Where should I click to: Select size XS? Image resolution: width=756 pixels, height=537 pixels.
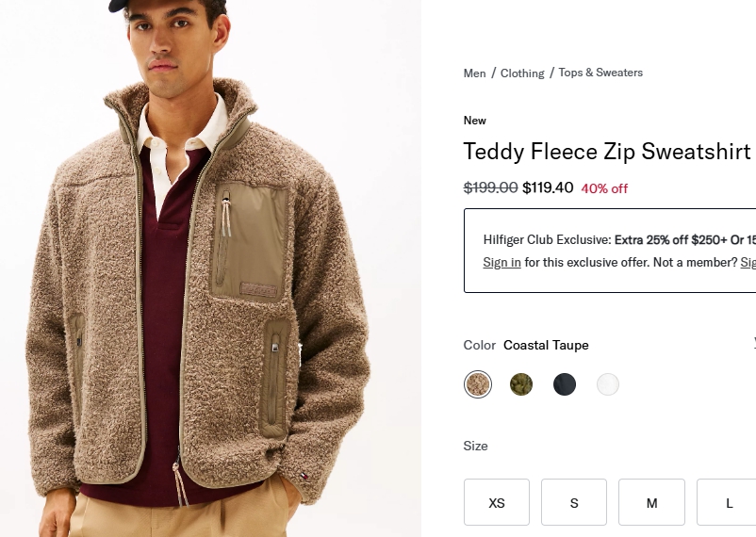pos(497,503)
